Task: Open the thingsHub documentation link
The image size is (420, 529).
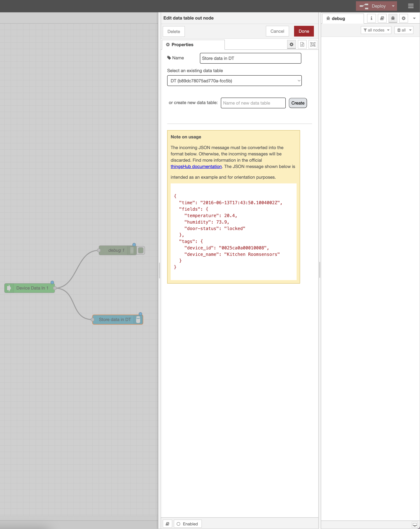Action: 196,167
